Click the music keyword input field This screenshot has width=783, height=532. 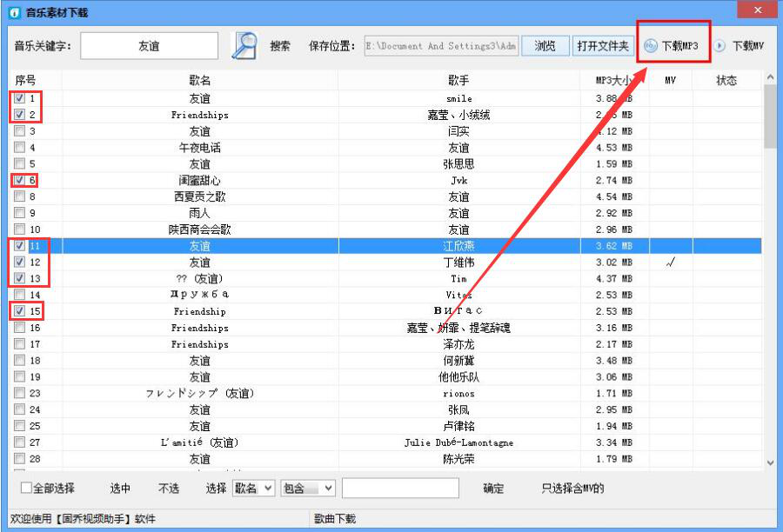(x=150, y=46)
